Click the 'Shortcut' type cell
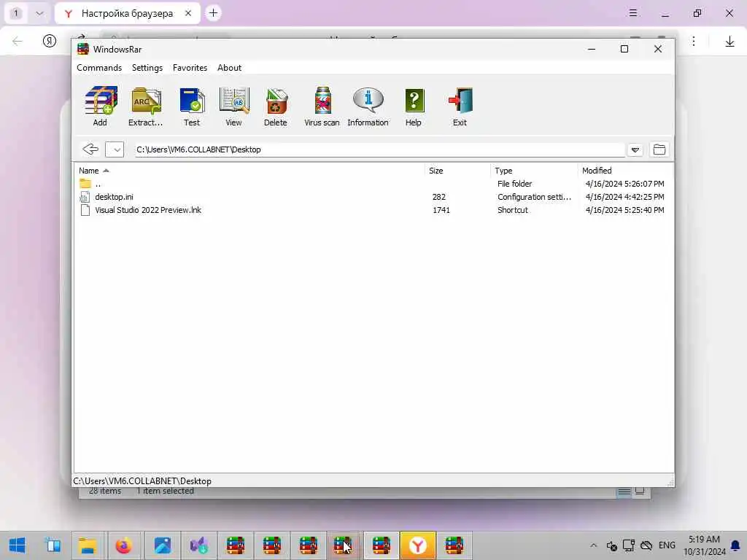 point(513,210)
